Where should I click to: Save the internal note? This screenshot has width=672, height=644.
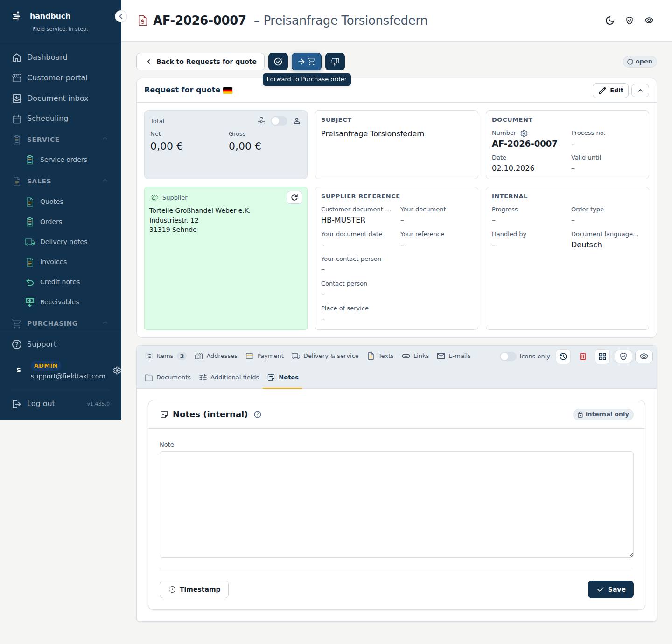click(611, 589)
